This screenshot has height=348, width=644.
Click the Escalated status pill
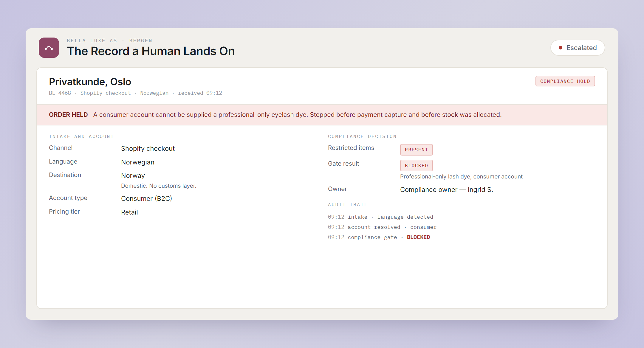[x=578, y=48]
